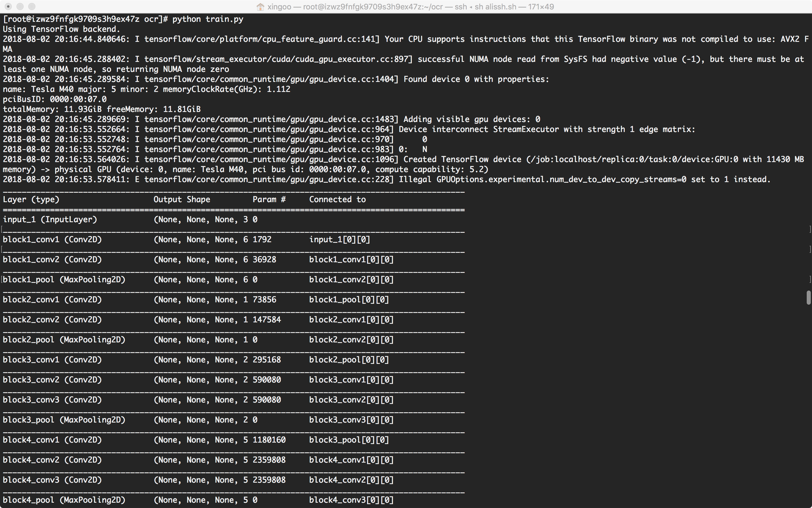
Task: Click 'block4_conv2 (Conv2D)' row name
Action: tap(52, 460)
